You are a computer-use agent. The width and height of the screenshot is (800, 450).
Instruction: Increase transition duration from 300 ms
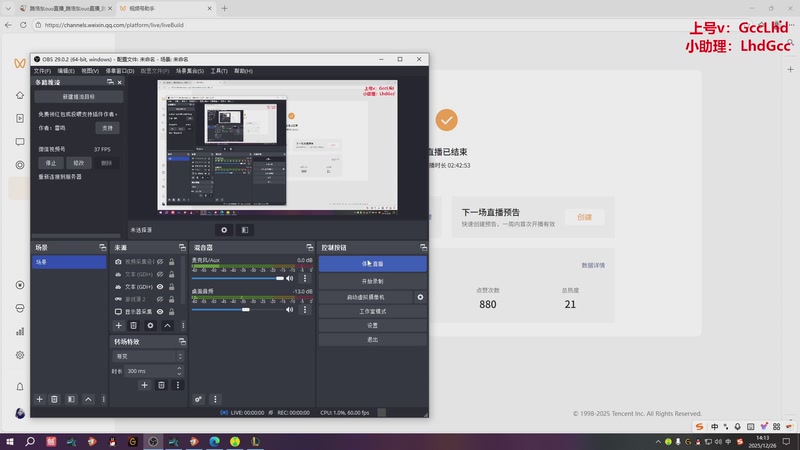click(x=179, y=368)
